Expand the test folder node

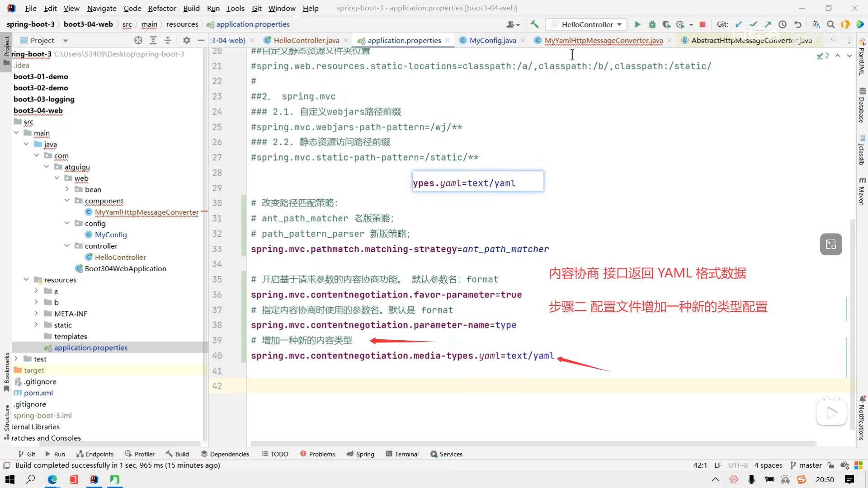point(16,359)
